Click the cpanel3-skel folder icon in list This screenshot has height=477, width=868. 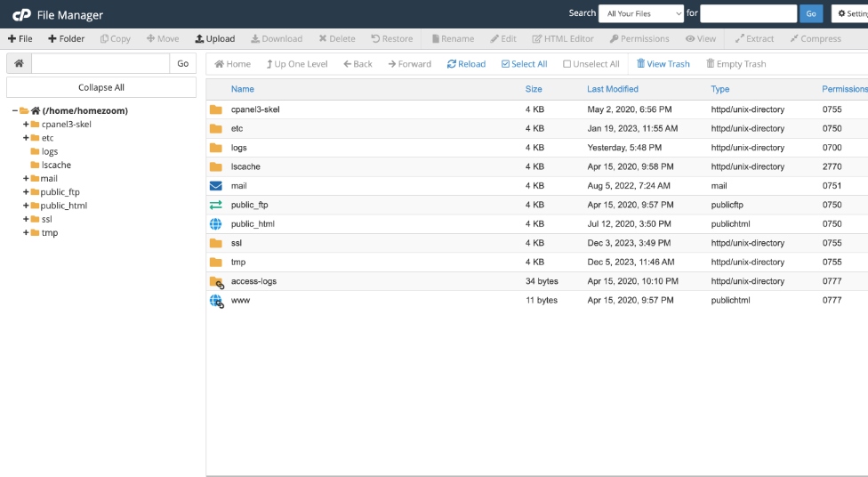pos(216,109)
